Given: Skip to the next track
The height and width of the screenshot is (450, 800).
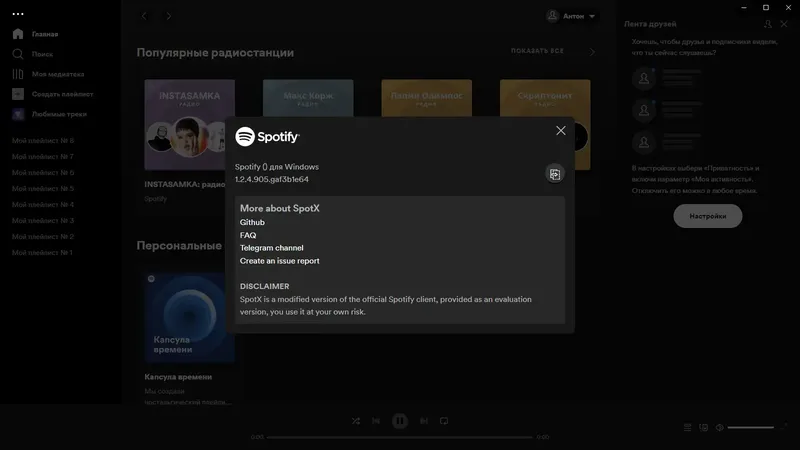Looking at the screenshot, I should tap(424, 421).
